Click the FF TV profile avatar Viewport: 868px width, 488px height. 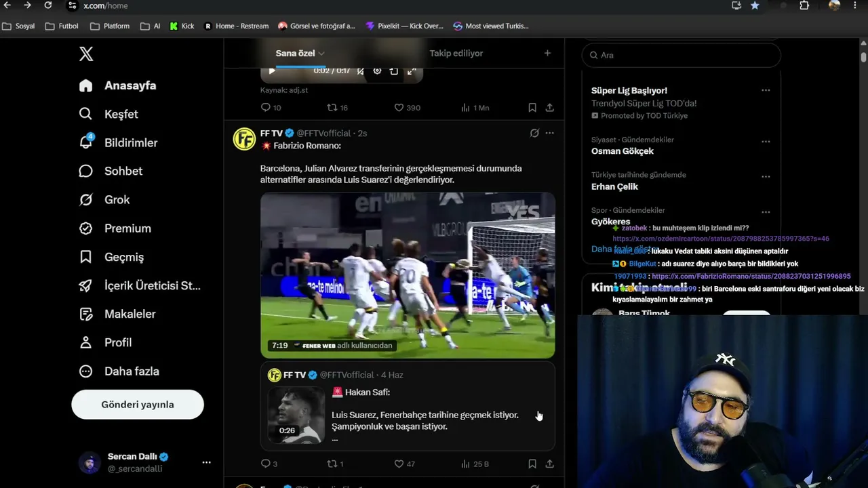tap(244, 139)
